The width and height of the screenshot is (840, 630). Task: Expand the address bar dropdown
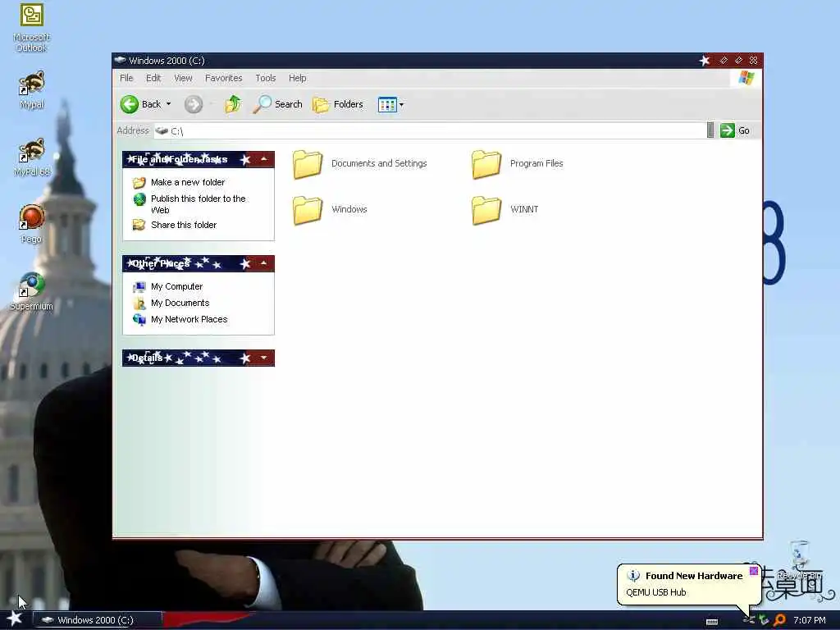point(710,130)
